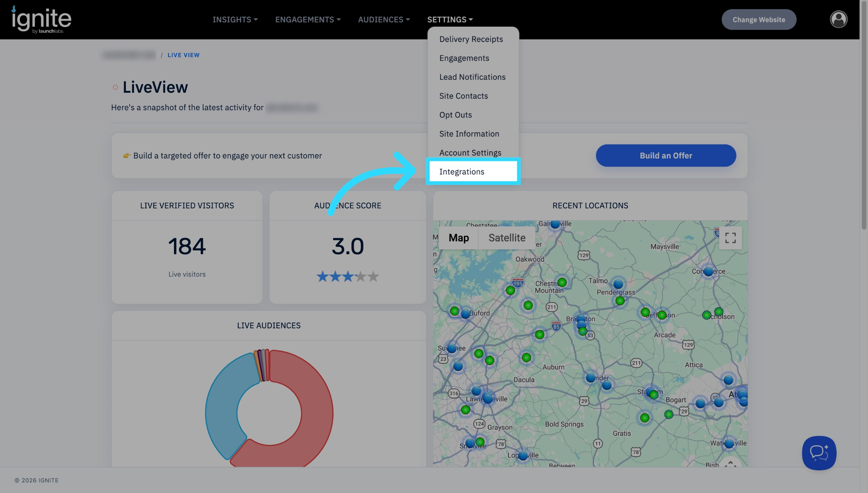Click the blue marker near Commerce
868x493 pixels.
tap(708, 271)
